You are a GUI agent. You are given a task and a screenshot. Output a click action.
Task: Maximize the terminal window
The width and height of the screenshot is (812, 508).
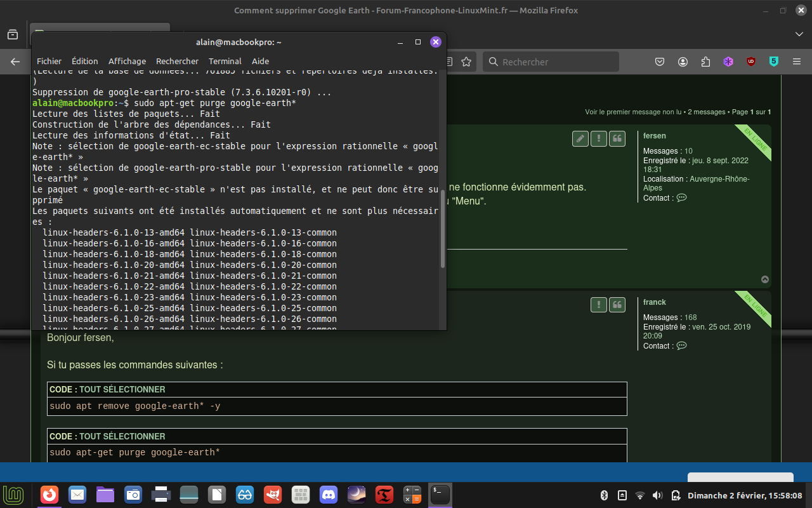(x=418, y=42)
